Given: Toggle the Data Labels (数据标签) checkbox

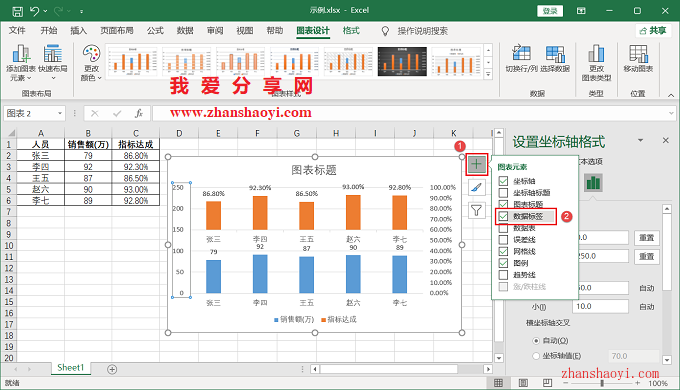Looking at the screenshot, I should [503, 216].
